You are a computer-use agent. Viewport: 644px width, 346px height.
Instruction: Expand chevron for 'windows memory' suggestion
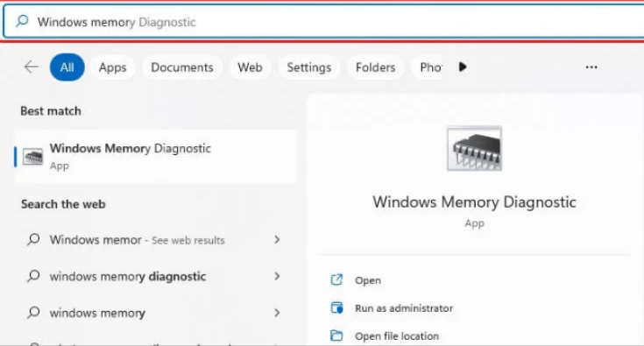(x=277, y=313)
